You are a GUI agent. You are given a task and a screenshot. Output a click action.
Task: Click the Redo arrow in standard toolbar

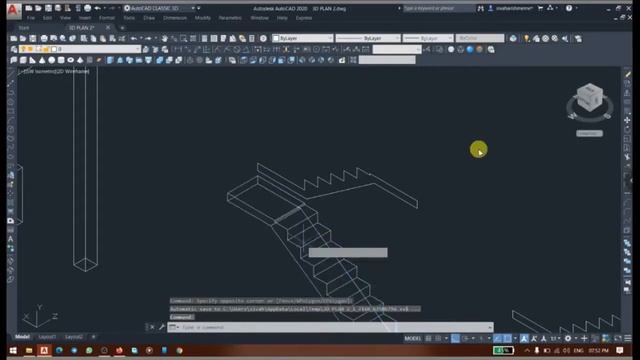(149, 38)
